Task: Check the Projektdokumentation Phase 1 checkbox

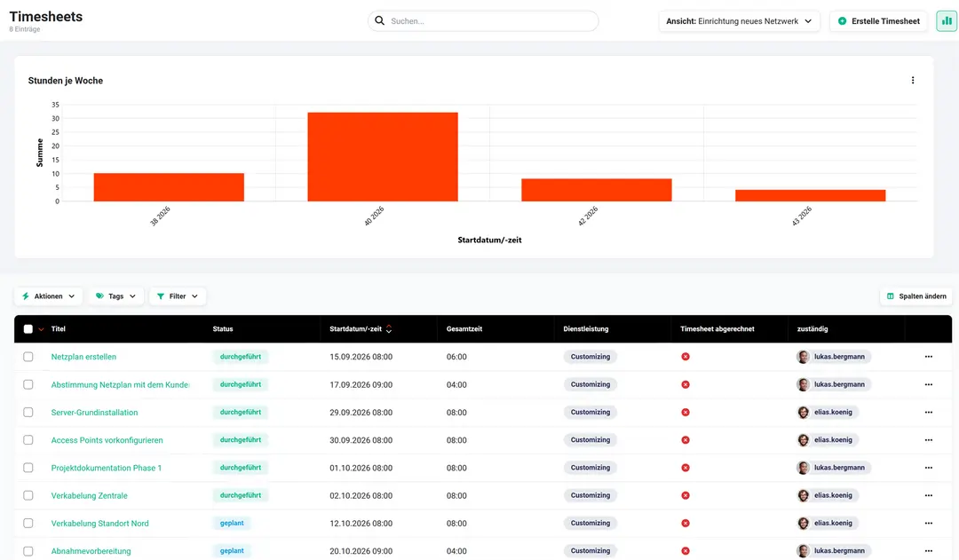Action: click(x=28, y=468)
